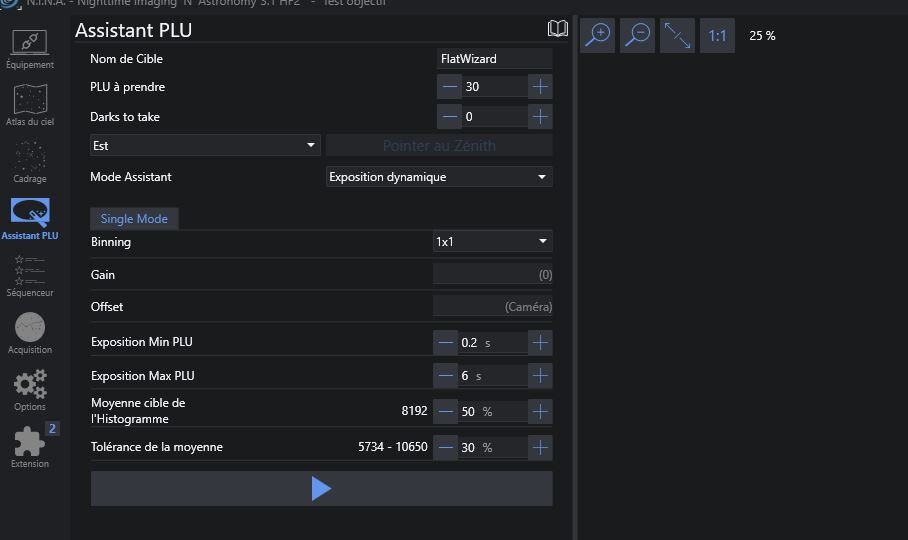This screenshot has width=908, height=540.
Task: Open the Séquenceur section
Action: [30, 276]
